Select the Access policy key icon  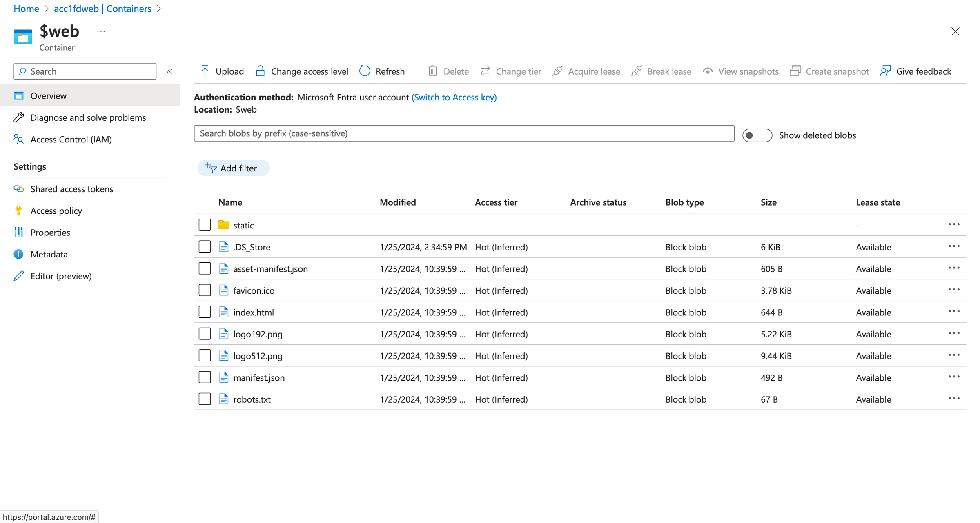pos(18,211)
